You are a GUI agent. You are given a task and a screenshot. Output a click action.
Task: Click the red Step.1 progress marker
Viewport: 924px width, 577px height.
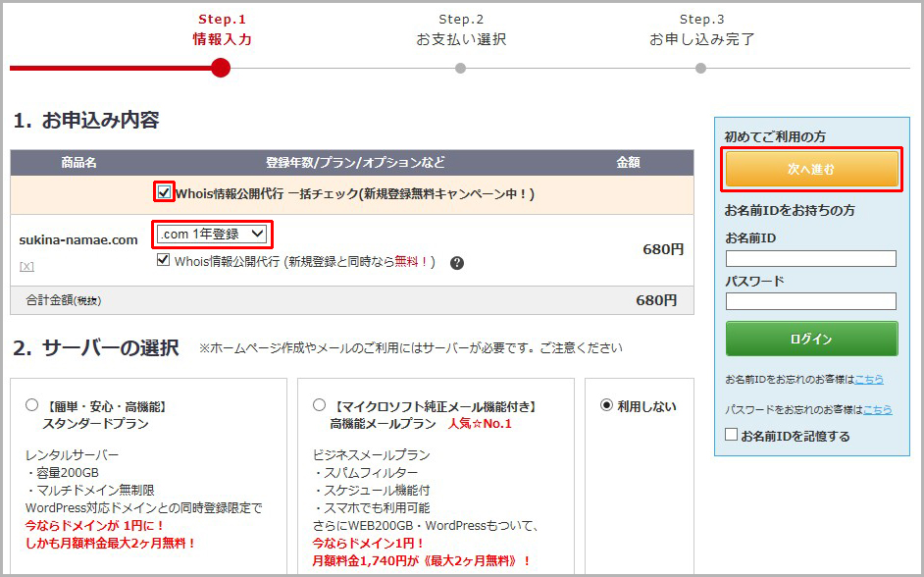point(221,68)
